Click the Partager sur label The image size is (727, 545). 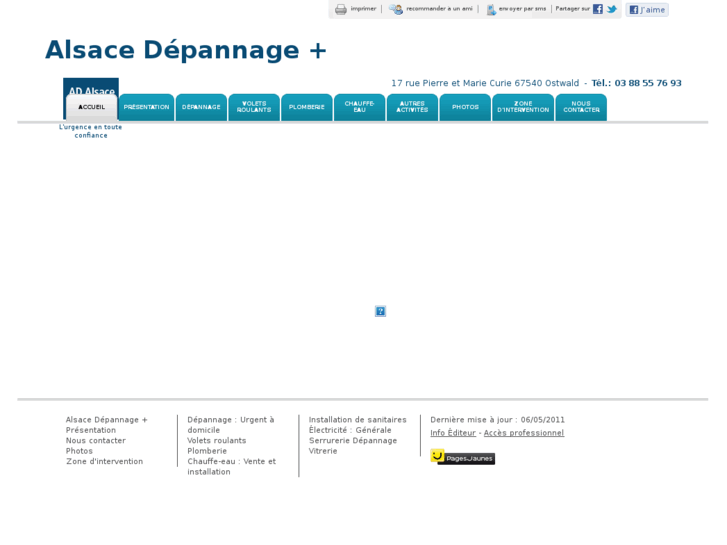click(573, 9)
